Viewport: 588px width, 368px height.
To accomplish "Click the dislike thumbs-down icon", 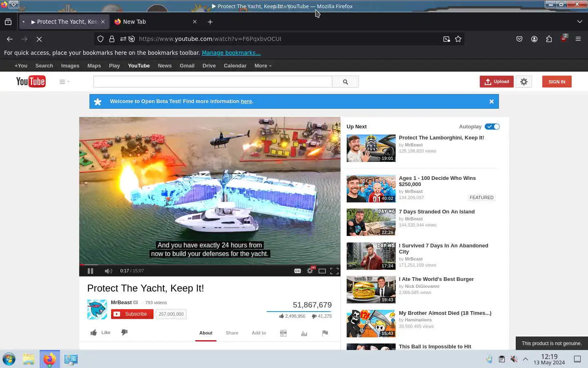I will 125,332.
